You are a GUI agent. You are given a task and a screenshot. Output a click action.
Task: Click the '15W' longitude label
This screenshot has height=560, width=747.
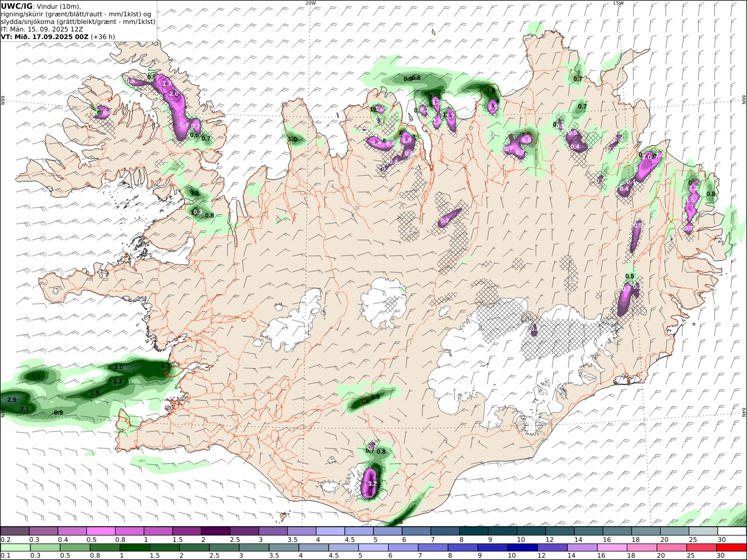coord(618,3)
